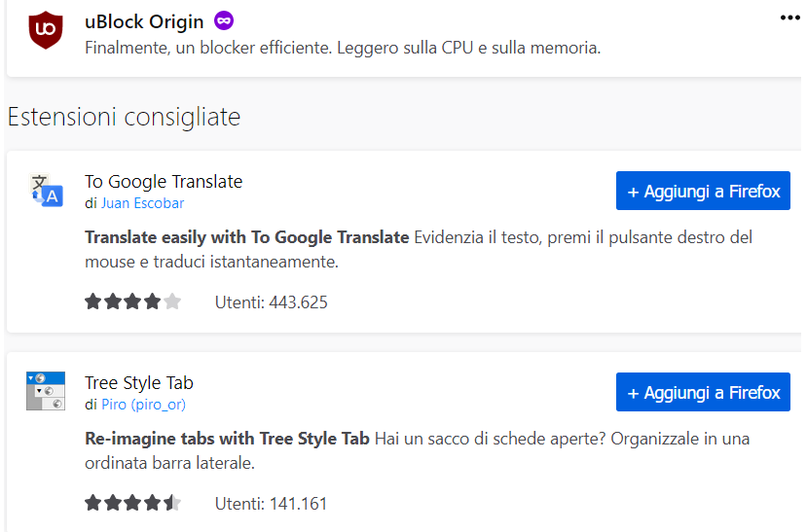Open the uBlock Origin three-dot menu
This screenshot has height=532, width=807.
click(x=789, y=18)
